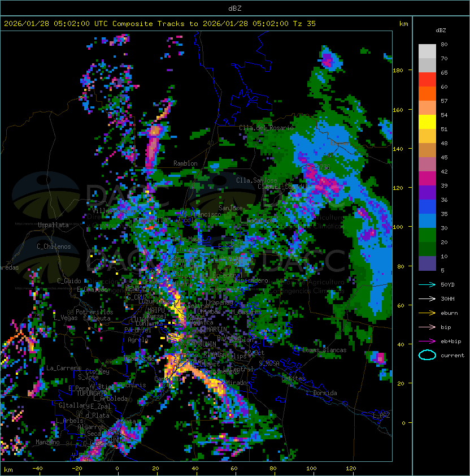
Task: Click the 'Clla.SanJose' map label
Action: tap(256, 180)
